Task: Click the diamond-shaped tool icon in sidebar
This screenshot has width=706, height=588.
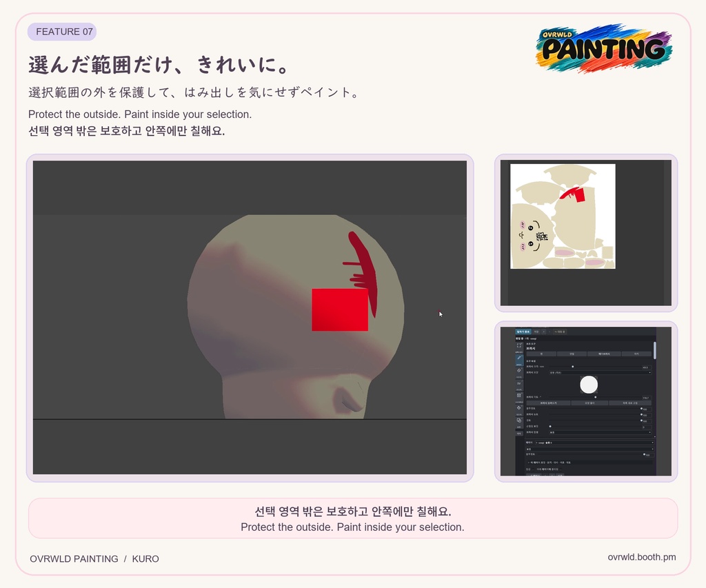Action: [519, 408]
